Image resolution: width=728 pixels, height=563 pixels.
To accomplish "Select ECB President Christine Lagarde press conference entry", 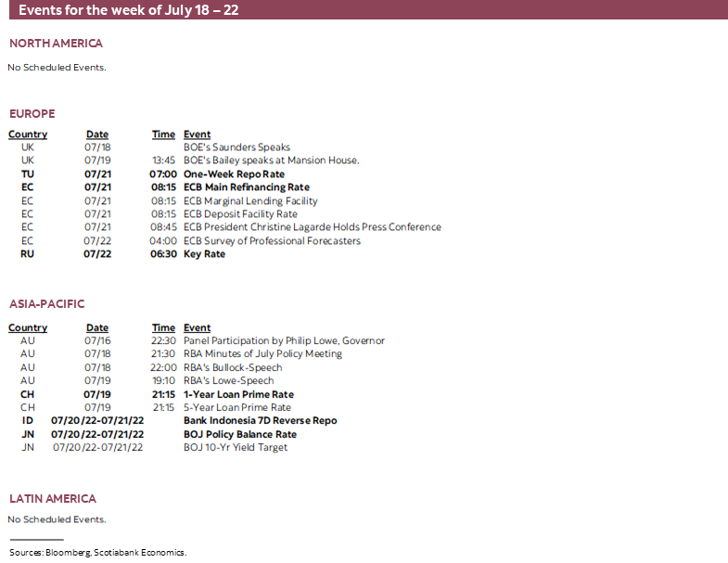I will 312,227.
